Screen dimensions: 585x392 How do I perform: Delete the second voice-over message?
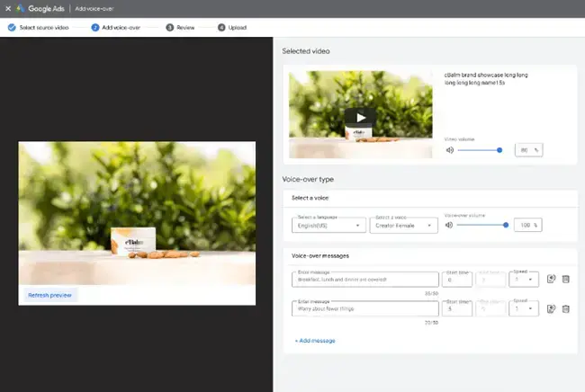(565, 309)
